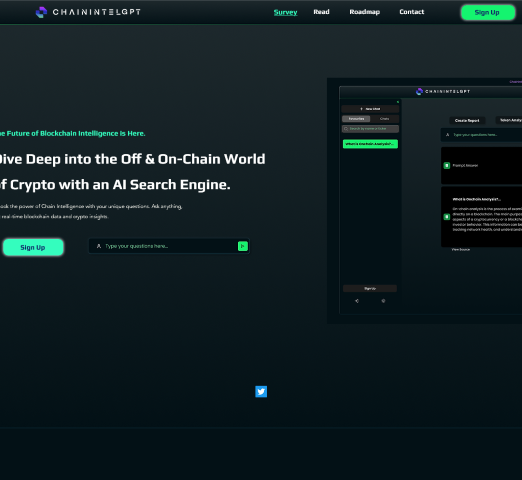This screenshot has width=522, height=480.
Task: Click the Sign Up button below the hero text
Action: coord(33,247)
